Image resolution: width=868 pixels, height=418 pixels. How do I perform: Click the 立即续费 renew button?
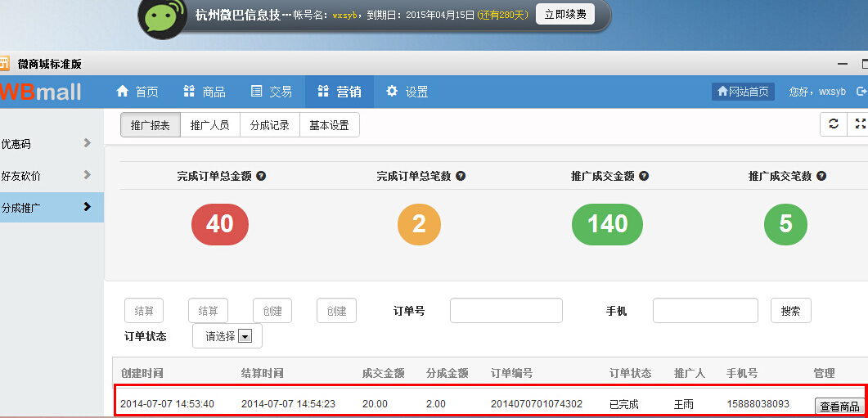tap(564, 15)
